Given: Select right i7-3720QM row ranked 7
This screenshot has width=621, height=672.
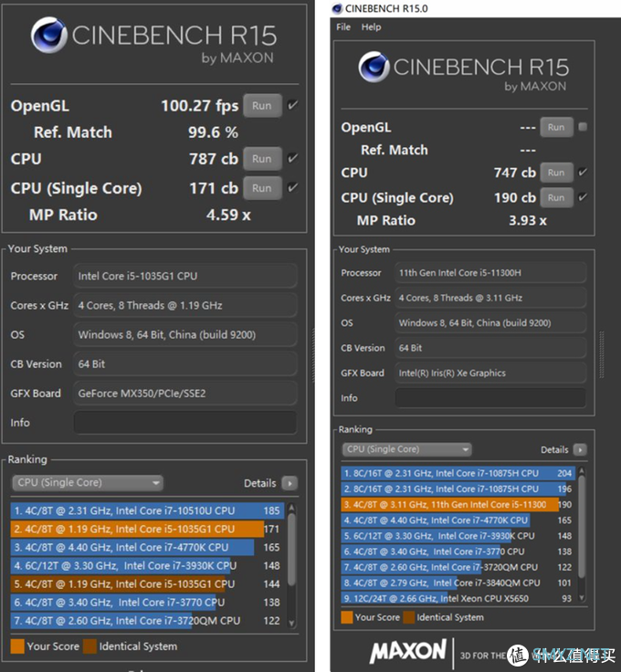Looking at the screenshot, I should pos(458,567).
